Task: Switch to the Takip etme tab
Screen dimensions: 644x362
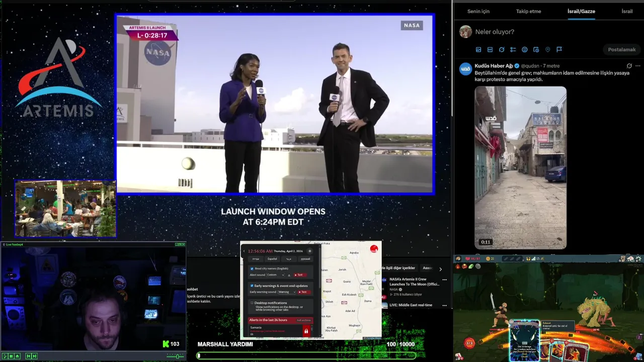Action: (x=529, y=11)
